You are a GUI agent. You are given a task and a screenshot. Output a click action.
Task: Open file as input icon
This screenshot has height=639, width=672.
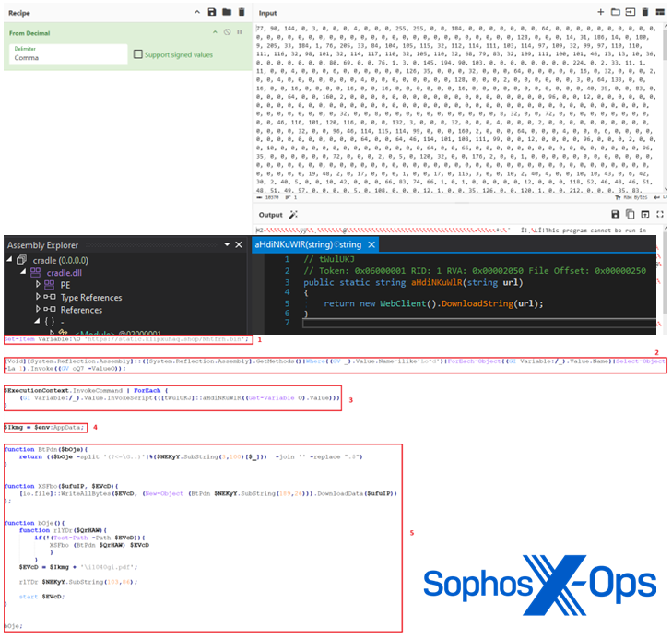[630, 12]
